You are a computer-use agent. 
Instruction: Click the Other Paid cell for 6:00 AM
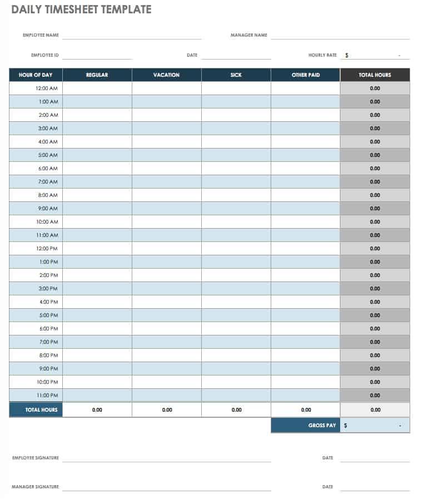point(306,169)
